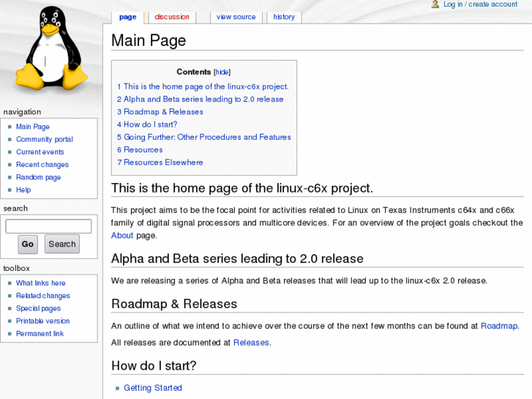Viewport: 532px width, 399px height.
Task: Open Permanent link in toolbox
Action: coord(40,333)
